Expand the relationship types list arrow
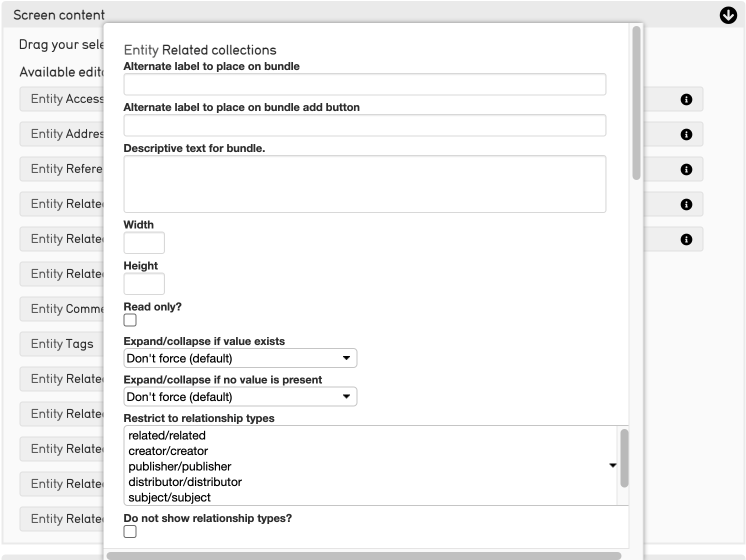Image resolution: width=746 pixels, height=560 pixels. pyautogui.click(x=612, y=465)
